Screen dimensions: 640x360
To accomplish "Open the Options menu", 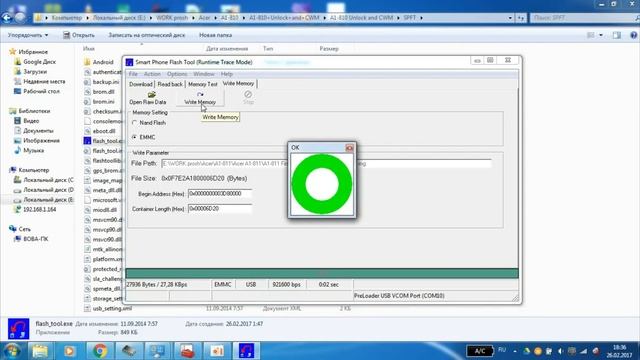I will tap(177, 74).
